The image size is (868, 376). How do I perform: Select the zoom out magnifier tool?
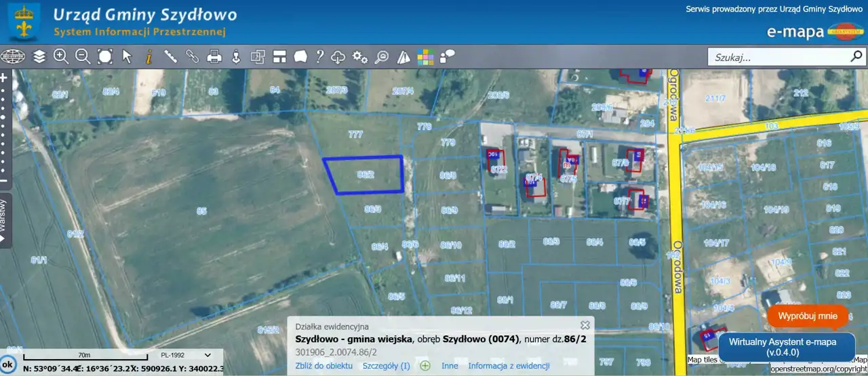coord(83,57)
